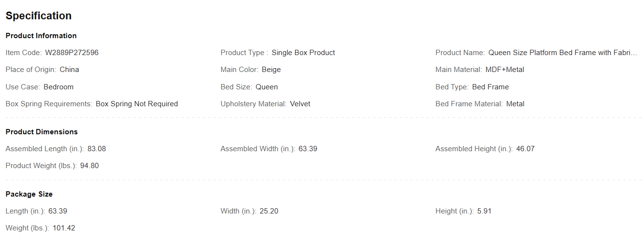Image resolution: width=644 pixels, height=242 pixels.
Task: Click the Bed Size value Queen
Action: (x=267, y=87)
